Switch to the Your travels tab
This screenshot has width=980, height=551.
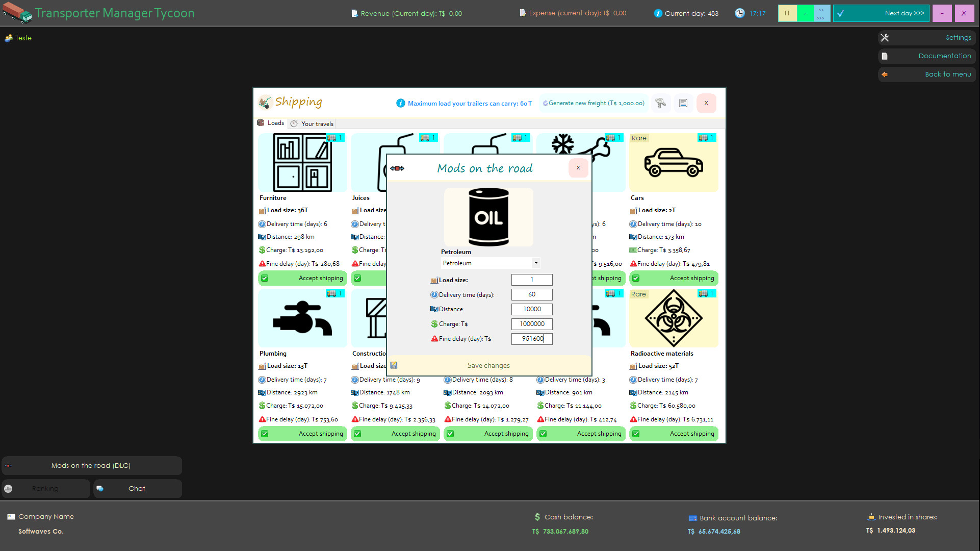312,123
